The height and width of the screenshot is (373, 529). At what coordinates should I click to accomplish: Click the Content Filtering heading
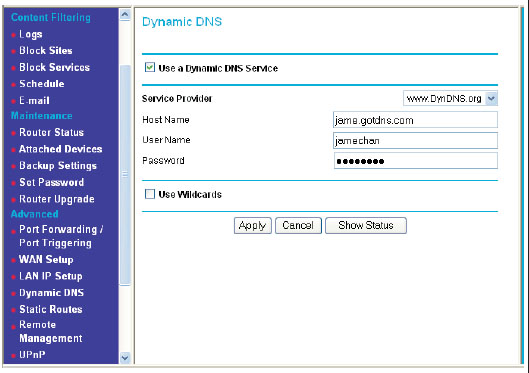click(51, 18)
